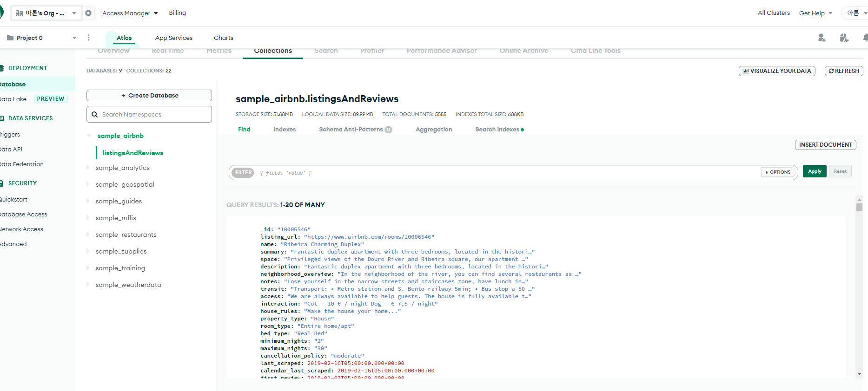Screen dimensions: 868x391
Task: Open Data Lake in the sidebar
Action: (x=13, y=99)
